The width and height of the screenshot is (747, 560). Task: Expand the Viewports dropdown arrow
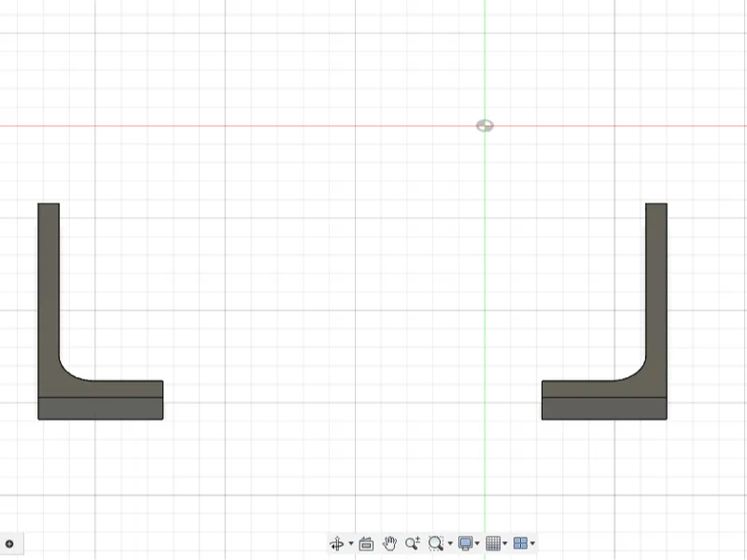532,543
